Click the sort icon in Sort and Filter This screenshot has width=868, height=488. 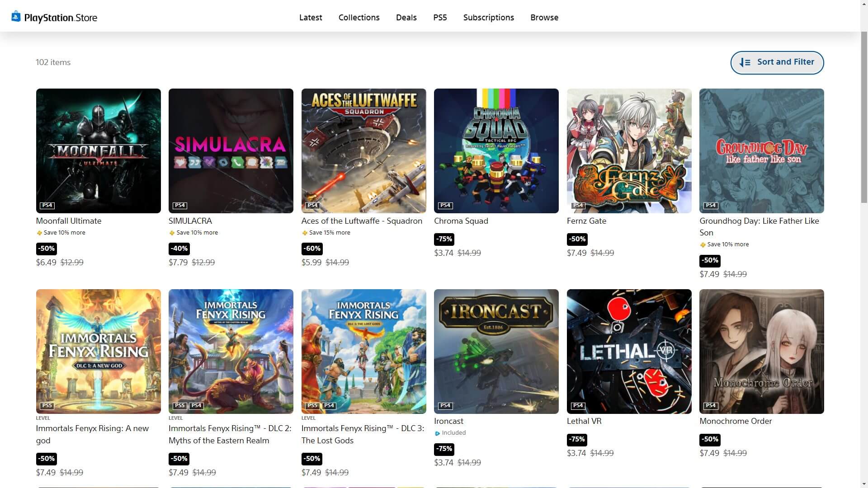coord(745,62)
